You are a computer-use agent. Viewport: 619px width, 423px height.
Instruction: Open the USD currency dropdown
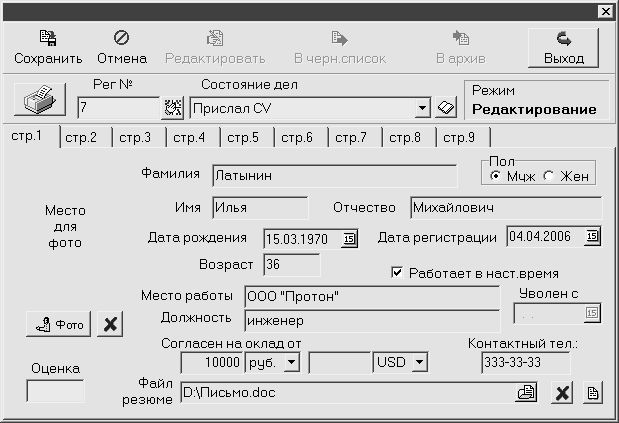coord(420,362)
